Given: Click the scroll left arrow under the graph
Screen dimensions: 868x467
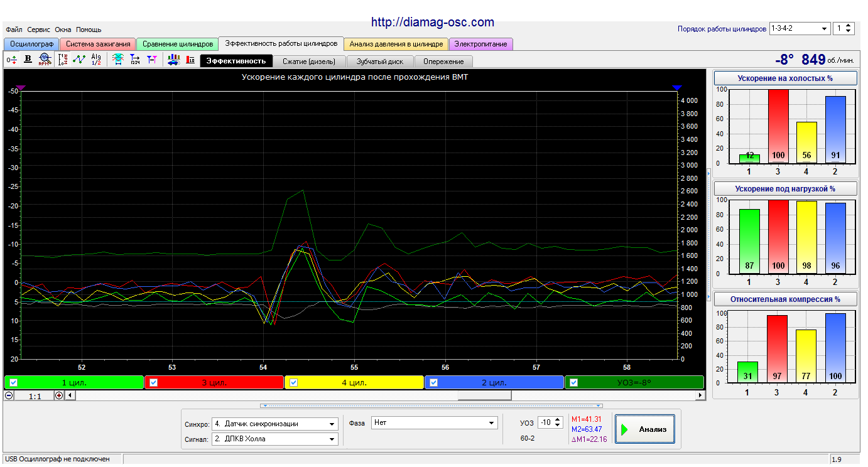Looking at the screenshot, I should coord(70,395).
